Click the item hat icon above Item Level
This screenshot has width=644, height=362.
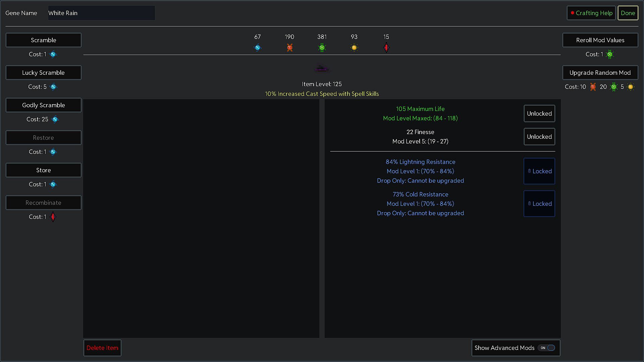click(x=322, y=69)
